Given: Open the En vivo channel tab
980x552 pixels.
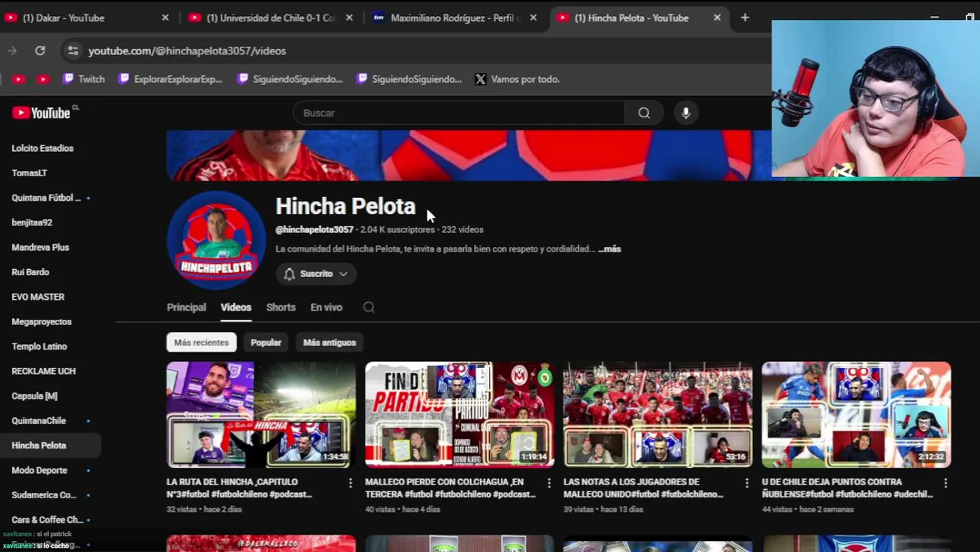Looking at the screenshot, I should coord(326,307).
